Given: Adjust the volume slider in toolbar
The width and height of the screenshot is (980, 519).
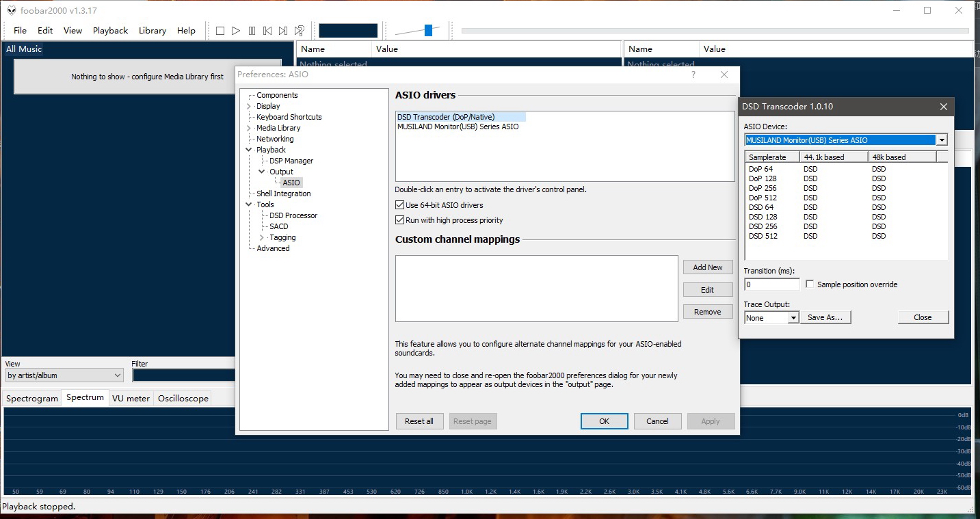Looking at the screenshot, I should pyautogui.click(x=428, y=30).
